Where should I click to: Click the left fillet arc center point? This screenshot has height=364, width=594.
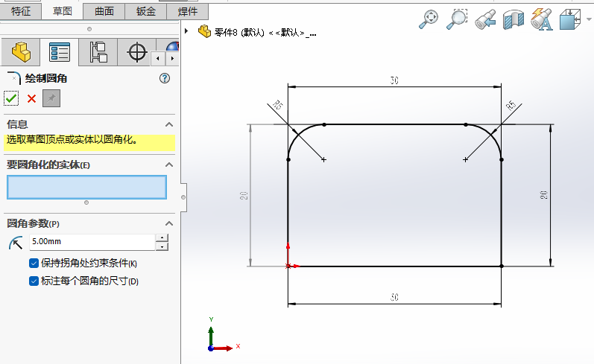[324, 160]
